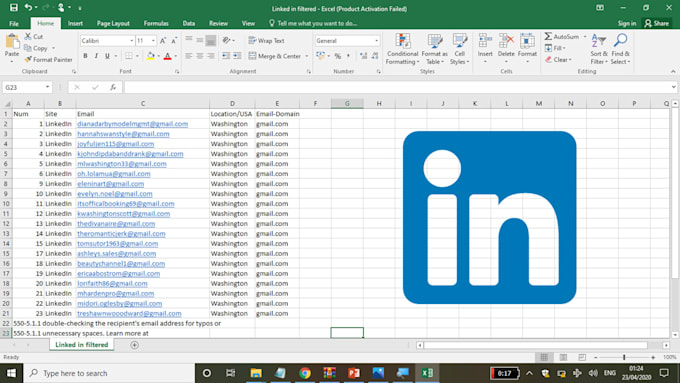Toggle middle vertical alignment

199,40
